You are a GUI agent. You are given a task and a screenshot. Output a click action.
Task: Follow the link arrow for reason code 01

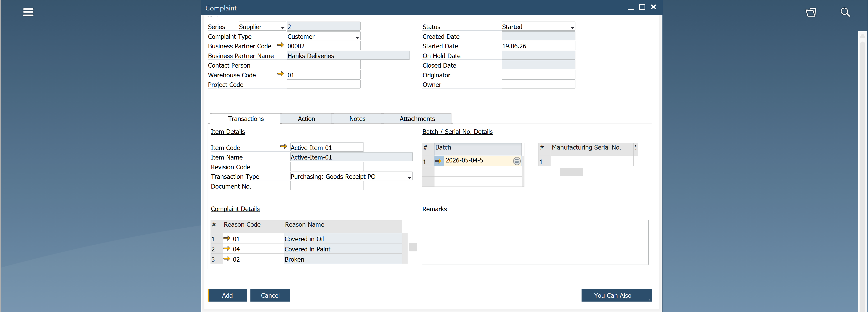pos(227,238)
